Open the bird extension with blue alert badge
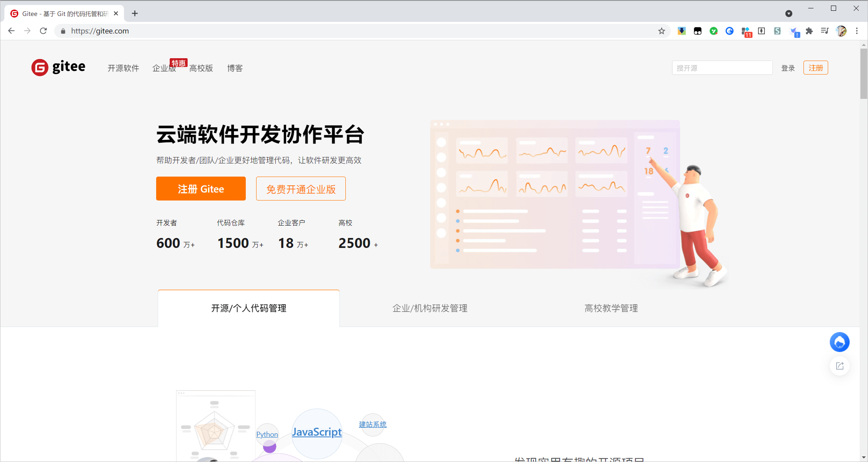The width and height of the screenshot is (868, 462). (x=794, y=32)
